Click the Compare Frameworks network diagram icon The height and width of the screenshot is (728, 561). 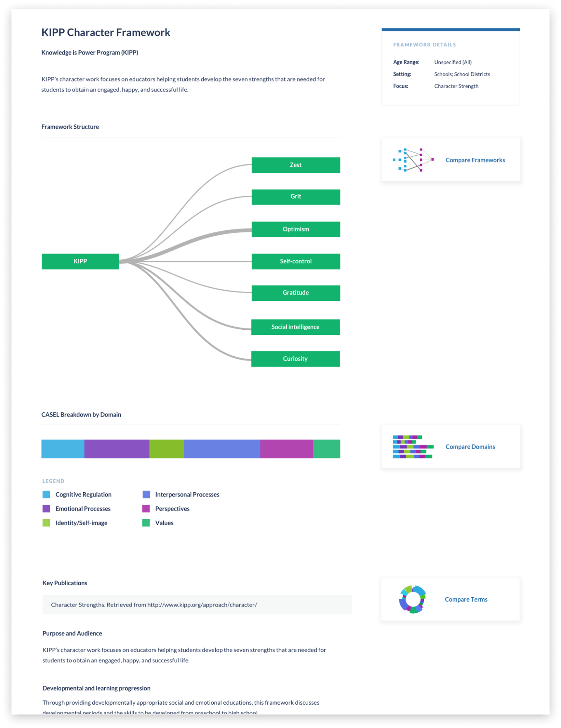tap(413, 160)
